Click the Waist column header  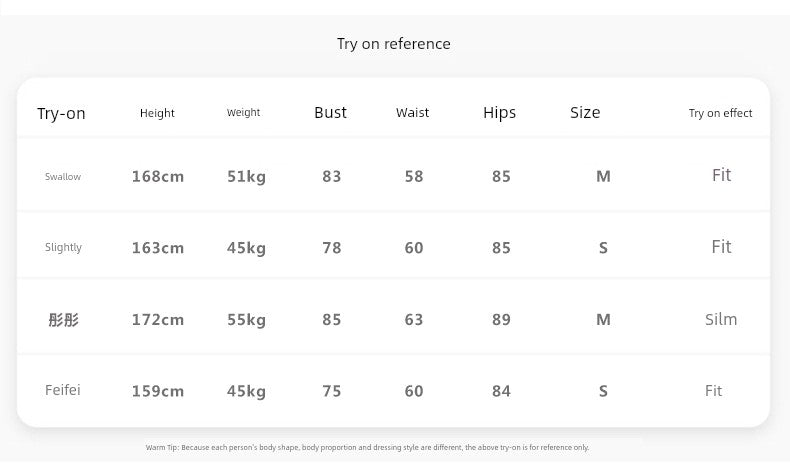[x=412, y=113]
